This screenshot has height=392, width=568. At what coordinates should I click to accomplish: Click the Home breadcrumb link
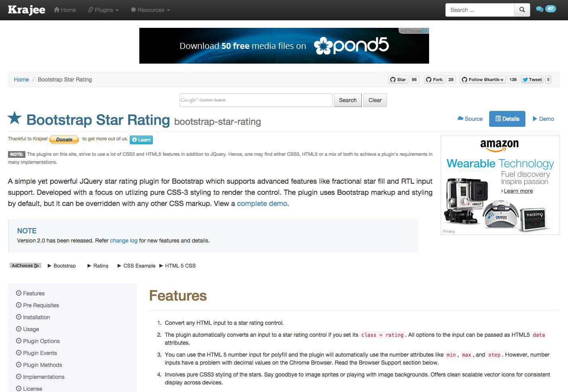(x=21, y=80)
